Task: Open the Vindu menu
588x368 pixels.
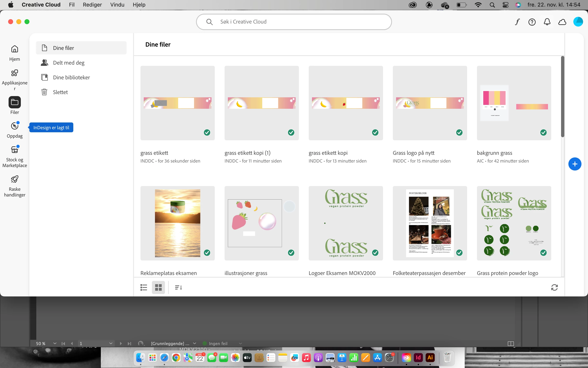Action: [x=117, y=5]
